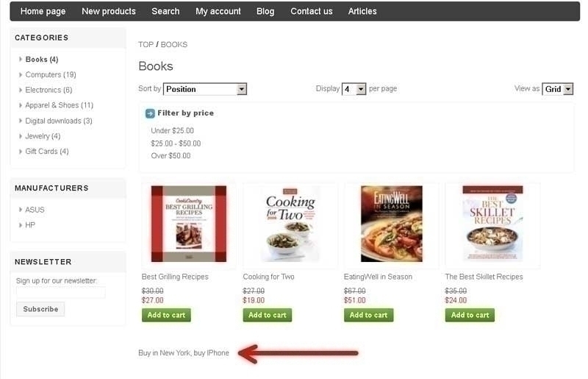Open the Cooking for Two cover image
Viewport: 588px width, 379px height.
pos(290,224)
